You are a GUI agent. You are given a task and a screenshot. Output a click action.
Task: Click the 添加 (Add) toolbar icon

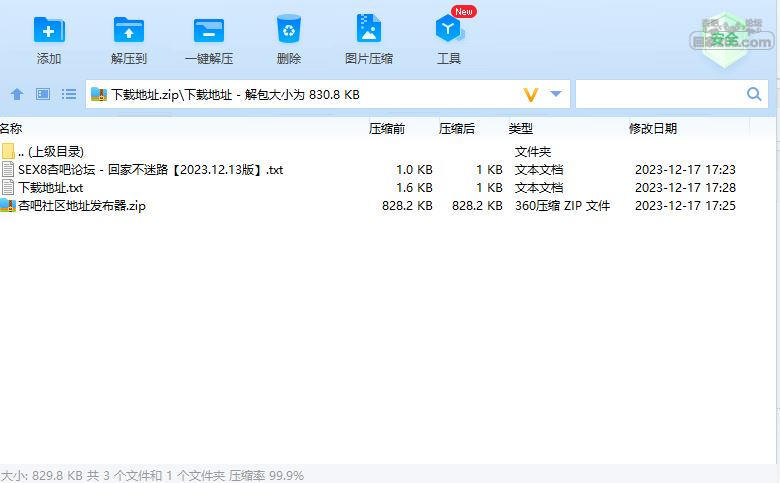tap(49, 30)
